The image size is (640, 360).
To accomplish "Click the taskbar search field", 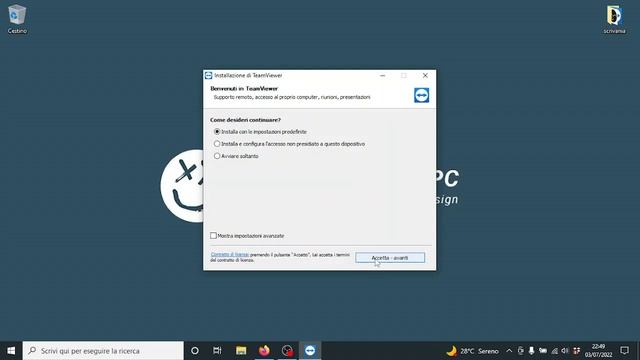I will (x=103, y=351).
